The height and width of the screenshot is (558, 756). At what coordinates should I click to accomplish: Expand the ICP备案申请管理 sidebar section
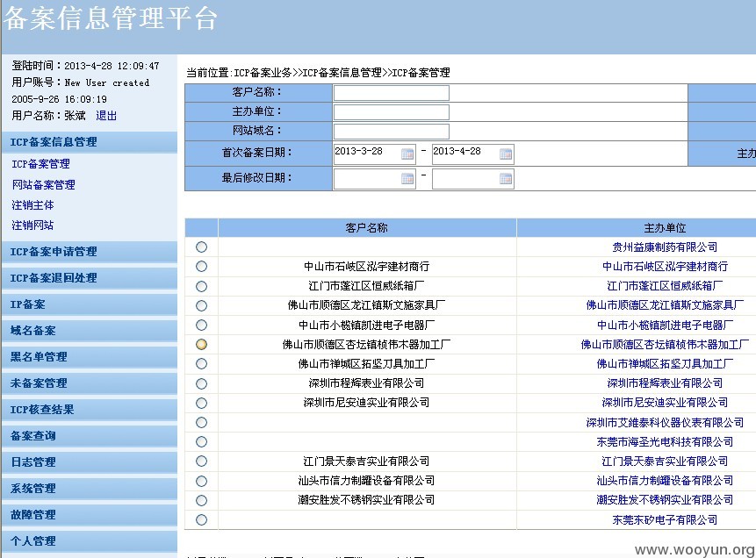tap(90, 252)
